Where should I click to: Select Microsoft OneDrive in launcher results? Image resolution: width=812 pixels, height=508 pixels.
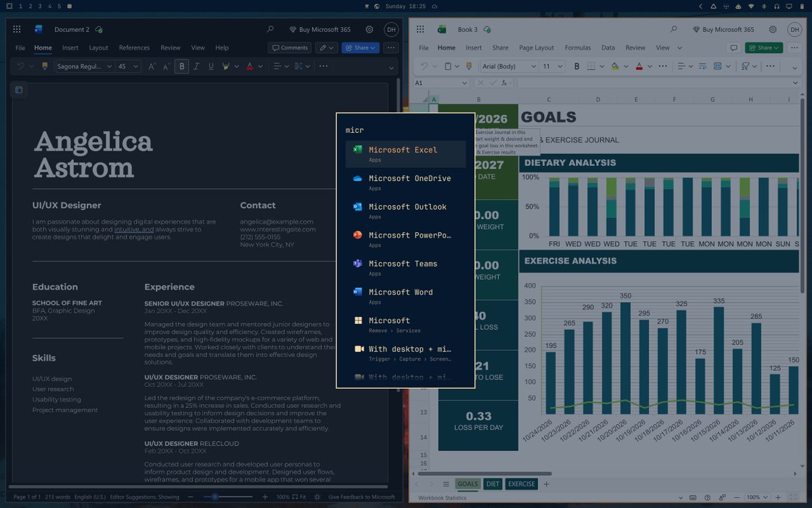(x=405, y=182)
